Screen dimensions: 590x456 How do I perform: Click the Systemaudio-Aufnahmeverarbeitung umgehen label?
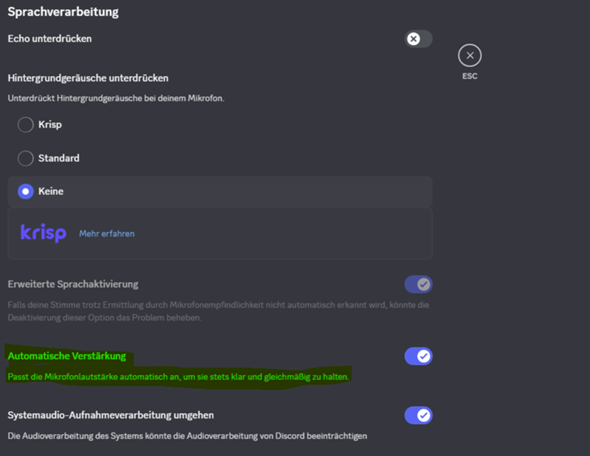[x=111, y=415]
